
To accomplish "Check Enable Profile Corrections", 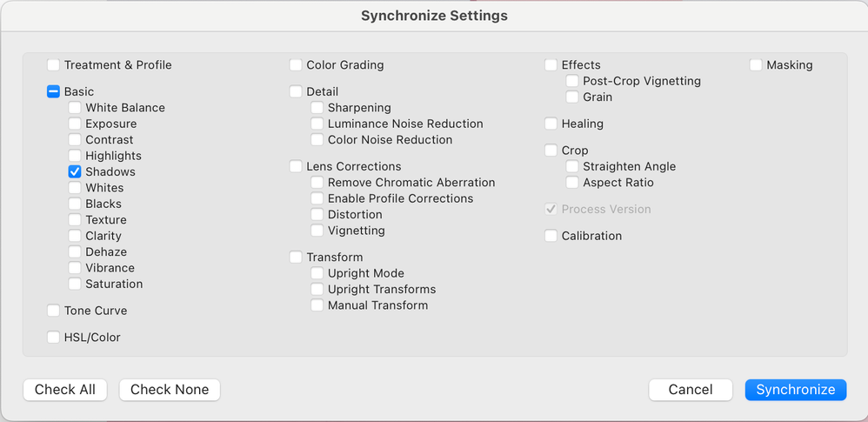I will 317,198.
